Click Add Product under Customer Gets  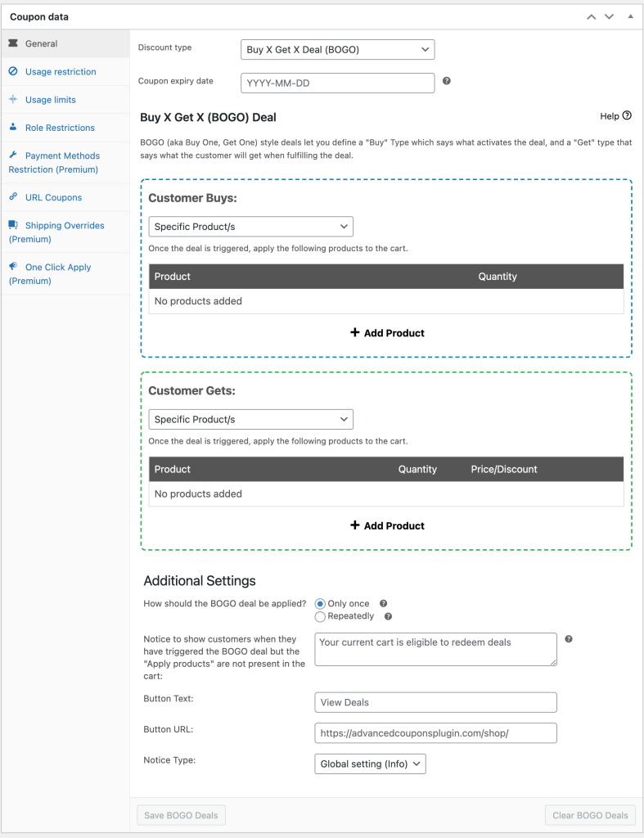[x=387, y=525]
